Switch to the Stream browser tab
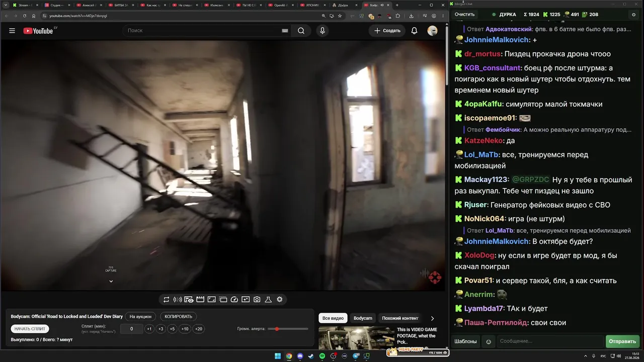644x362 pixels. coord(25,5)
